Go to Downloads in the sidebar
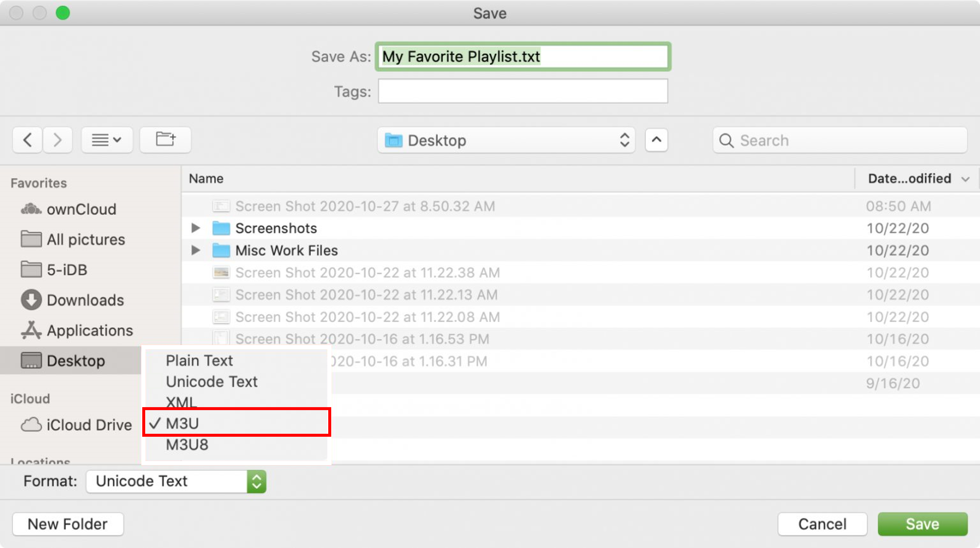 [85, 300]
